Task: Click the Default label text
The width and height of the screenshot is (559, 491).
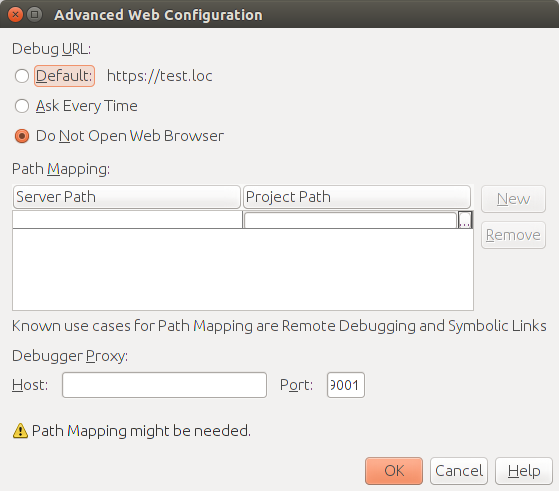Action: click(64, 76)
